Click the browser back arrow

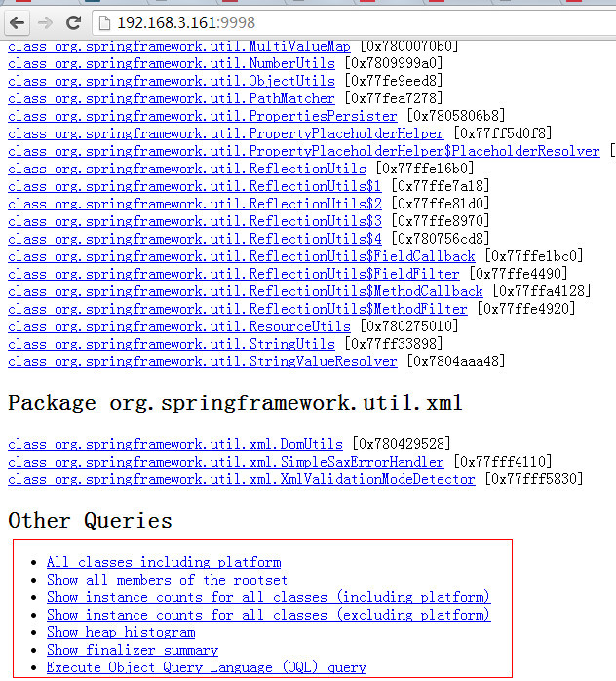pos(18,21)
